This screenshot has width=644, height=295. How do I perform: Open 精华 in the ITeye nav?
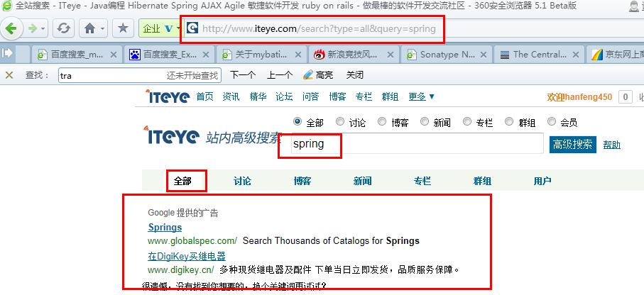coord(258,97)
